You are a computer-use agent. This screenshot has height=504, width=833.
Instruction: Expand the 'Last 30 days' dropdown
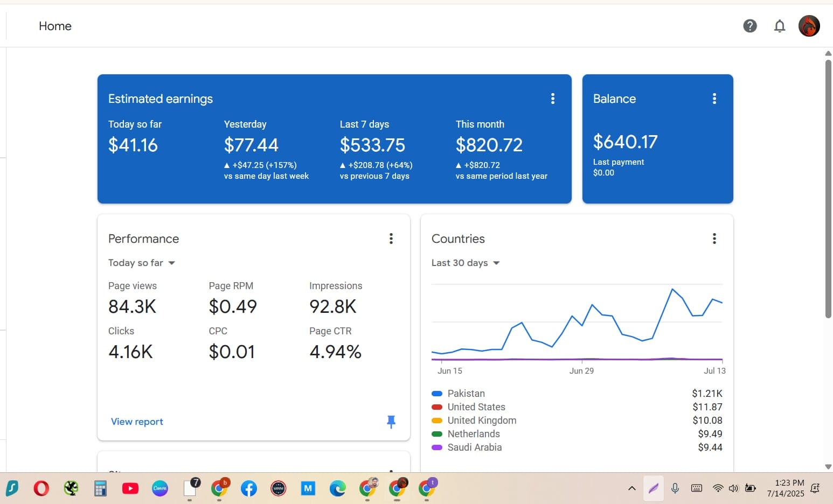pyautogui.click(x=466, y=263)
